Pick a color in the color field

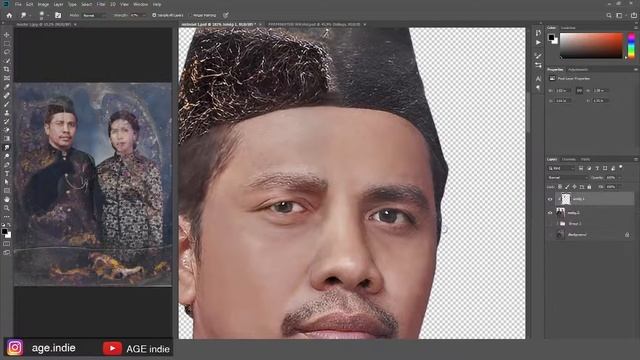pos(591,46)
